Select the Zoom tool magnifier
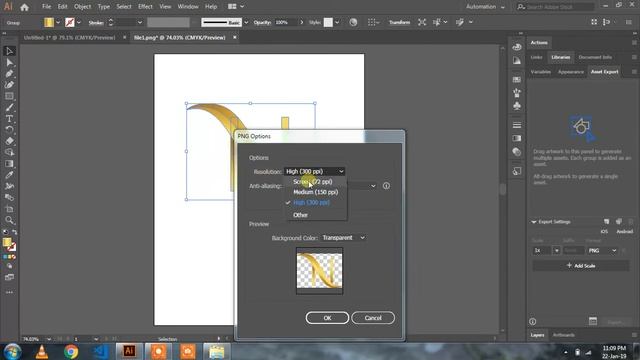640x360 pixels. click(x=9, y=220)
